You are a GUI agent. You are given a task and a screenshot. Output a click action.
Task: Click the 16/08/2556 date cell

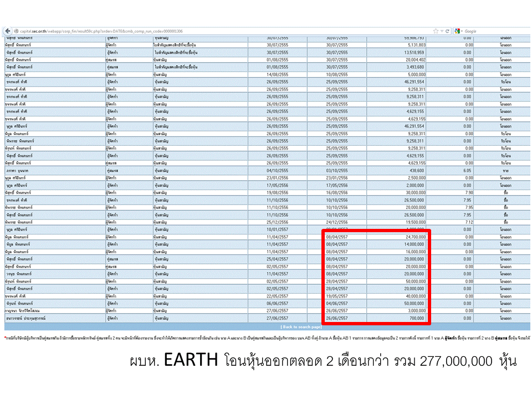(336, 193)
